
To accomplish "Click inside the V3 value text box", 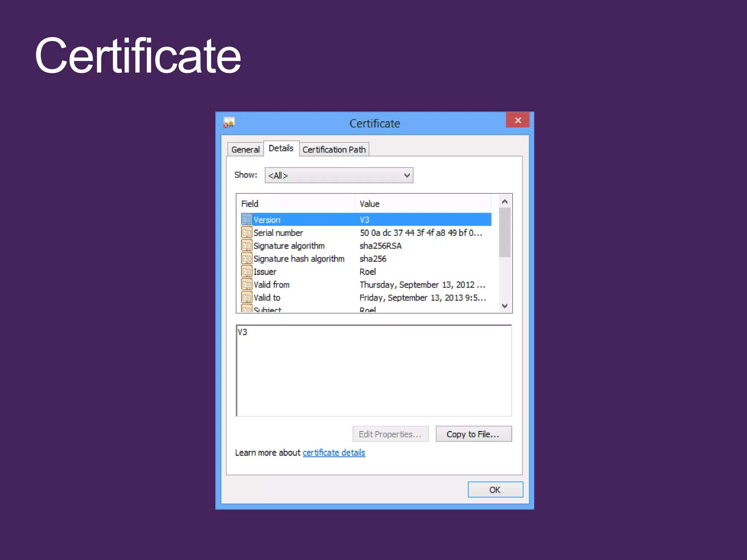I will (x=373, y=370).
